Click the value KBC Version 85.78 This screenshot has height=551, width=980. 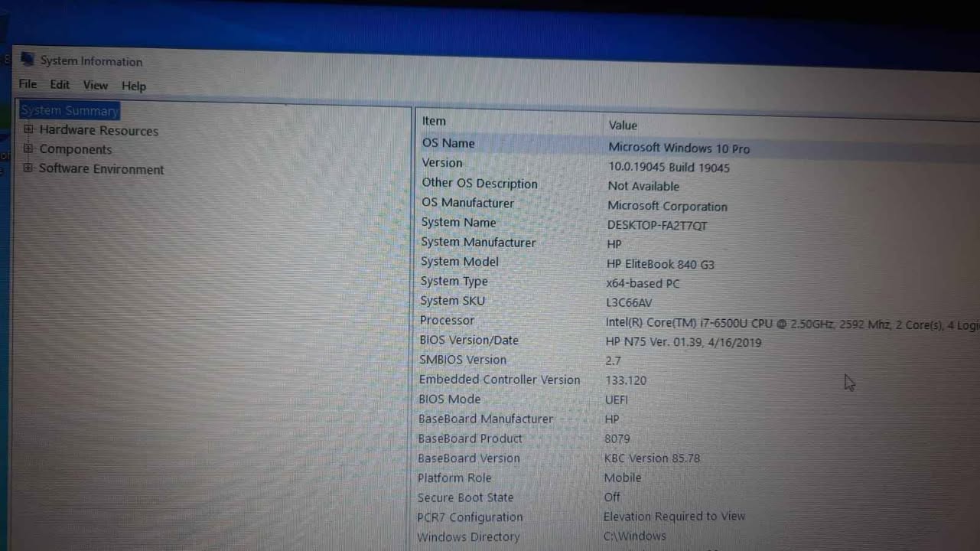click(x=652, y=459)
